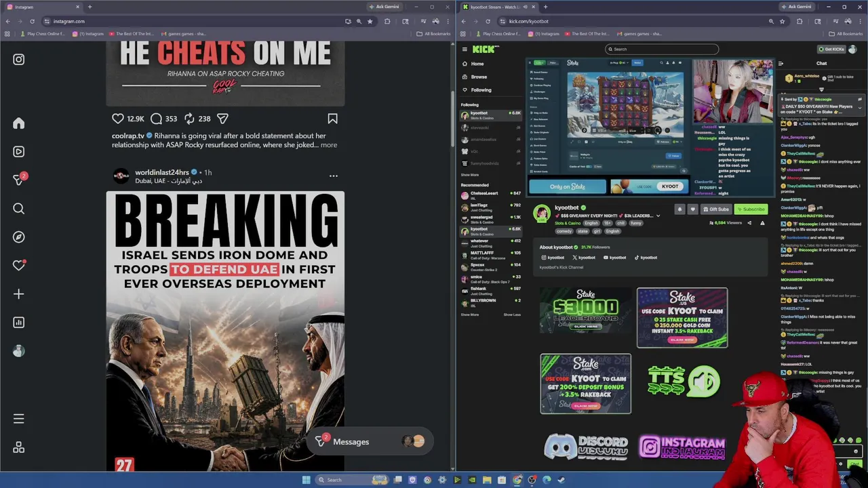Open Instagram More hamburger menu
This screenshot has width=868, height=488.
point(18,419)
